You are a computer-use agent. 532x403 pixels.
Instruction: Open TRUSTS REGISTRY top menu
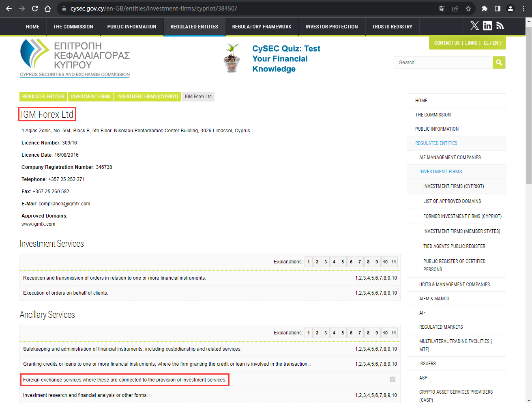coord(392,27)
